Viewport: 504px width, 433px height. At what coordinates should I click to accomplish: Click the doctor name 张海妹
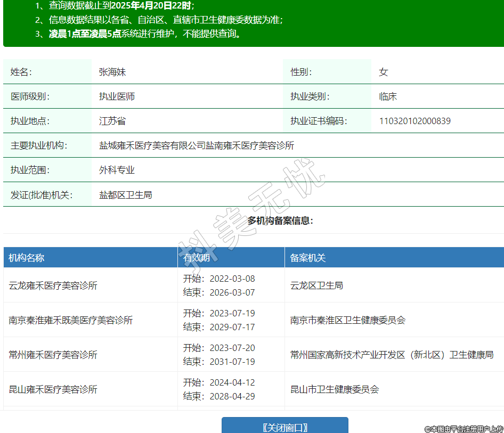click(x=112, y=72)
